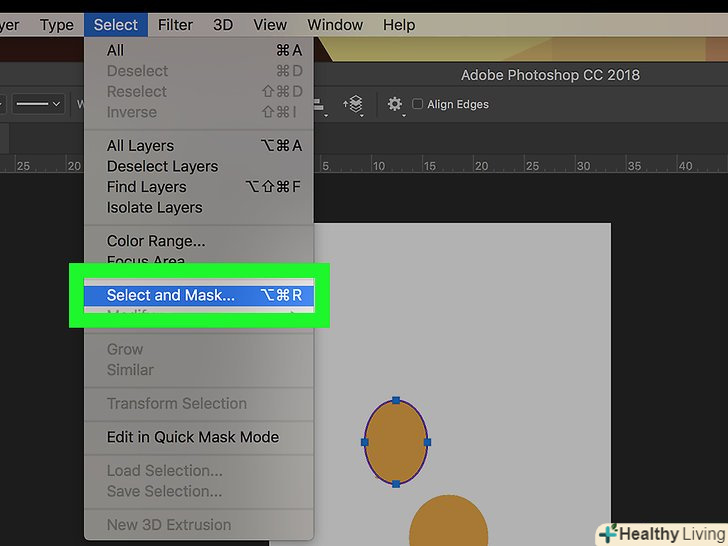Screen dimensions: 728x546
Task: Choose Deselect Layers menu entry
Action: (x=199, y=166)
